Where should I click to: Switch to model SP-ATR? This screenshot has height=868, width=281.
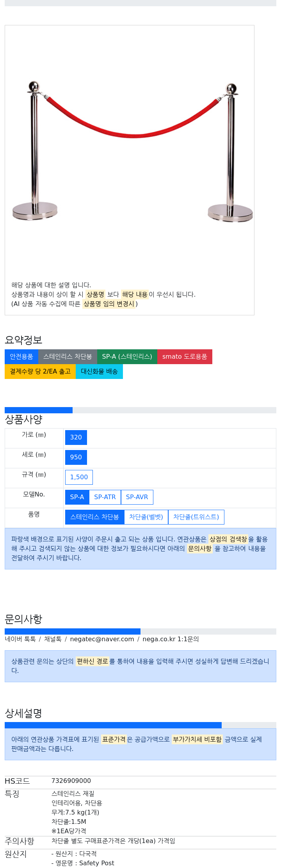click(105, 497)
